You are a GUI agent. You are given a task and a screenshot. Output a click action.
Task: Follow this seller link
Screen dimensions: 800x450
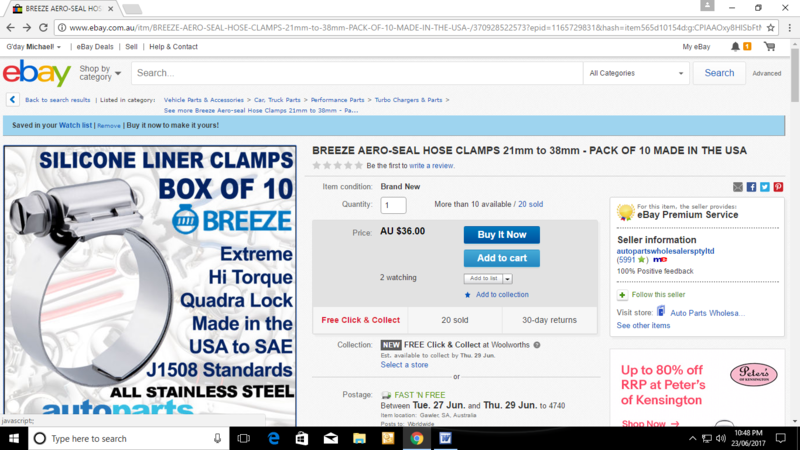[658, 294]
